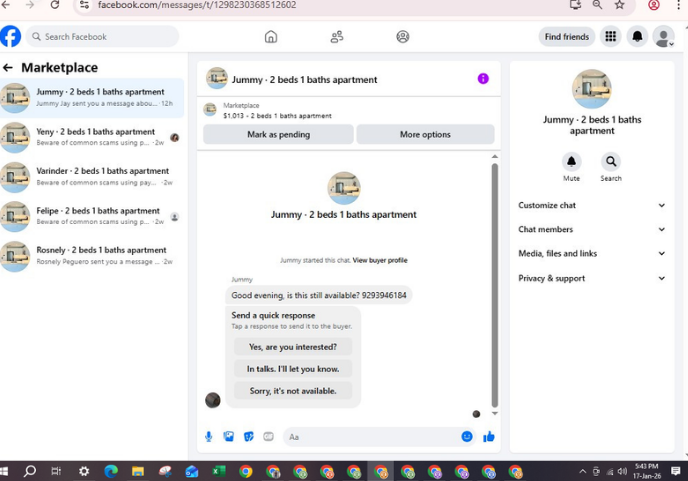Open the Felipe conversation

[92, 216]
